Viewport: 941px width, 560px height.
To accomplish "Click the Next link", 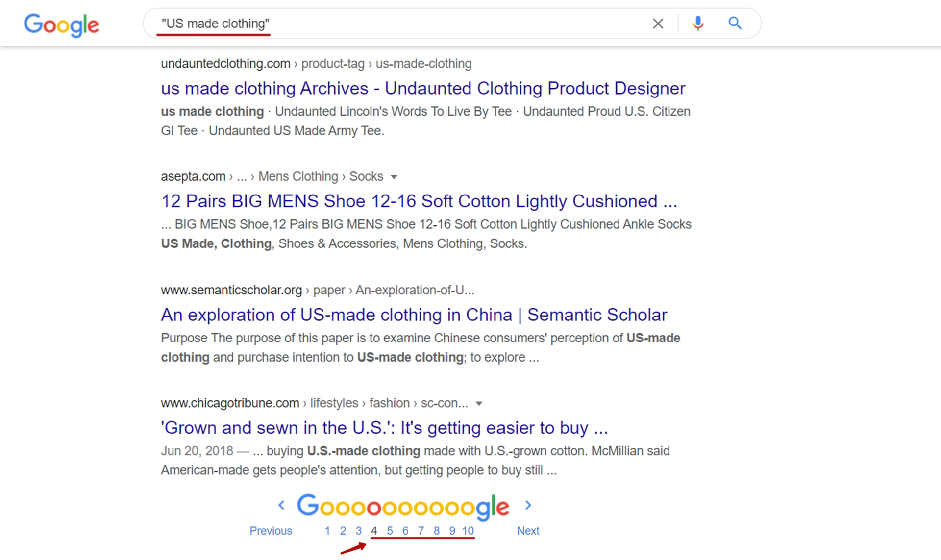I will click(528, 530).
